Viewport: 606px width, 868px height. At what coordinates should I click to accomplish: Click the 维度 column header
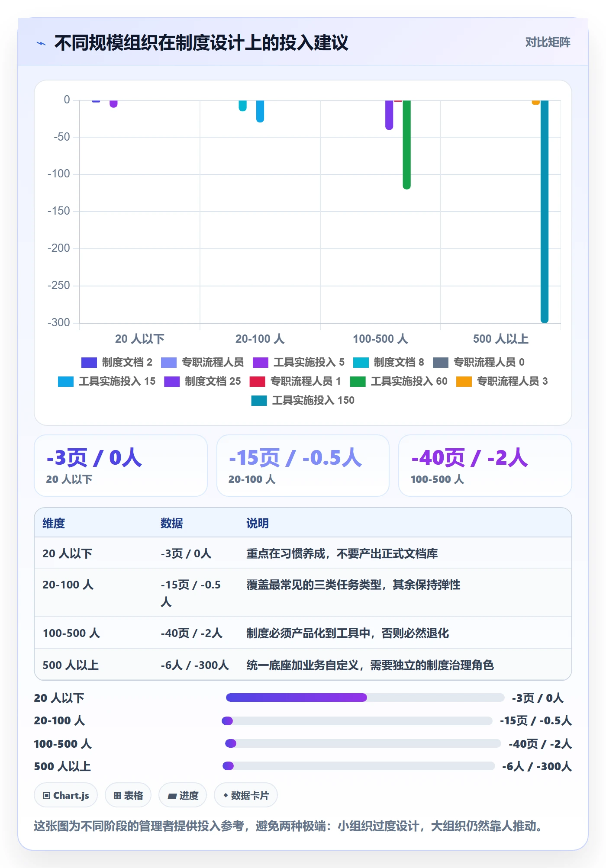tap(54, 523)
